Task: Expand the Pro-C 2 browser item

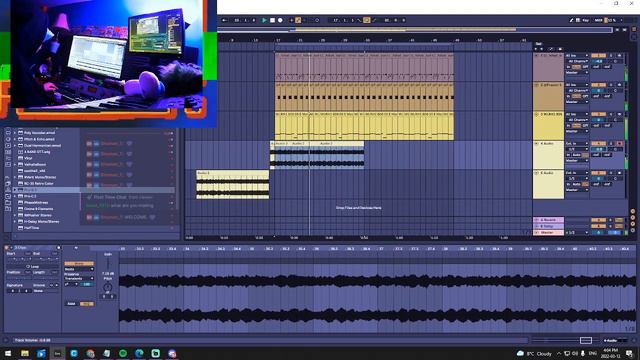Action: 15,196
